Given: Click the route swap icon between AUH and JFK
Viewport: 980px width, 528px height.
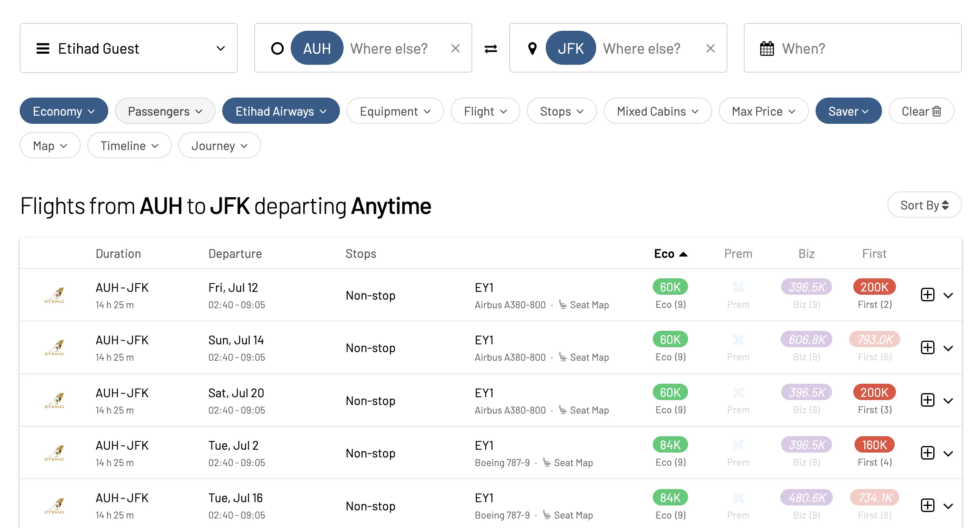Looking at the screenshot, I should click(490, 49).
